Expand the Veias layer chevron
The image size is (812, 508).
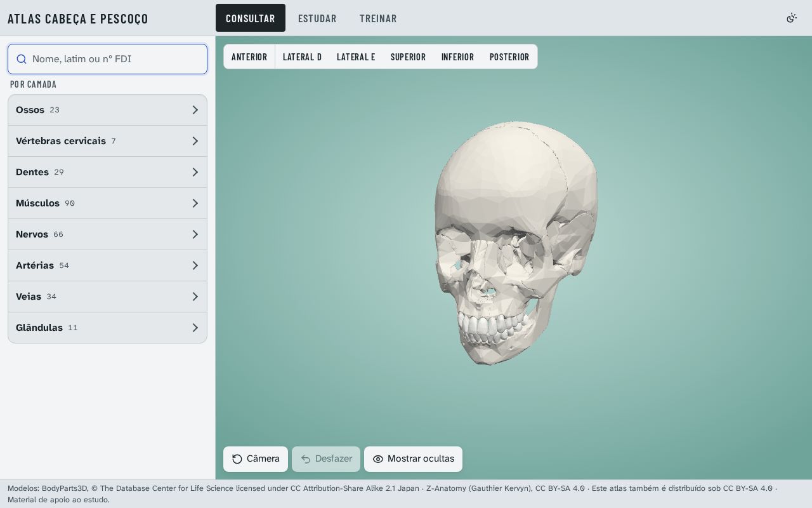(x=195, y=297)
